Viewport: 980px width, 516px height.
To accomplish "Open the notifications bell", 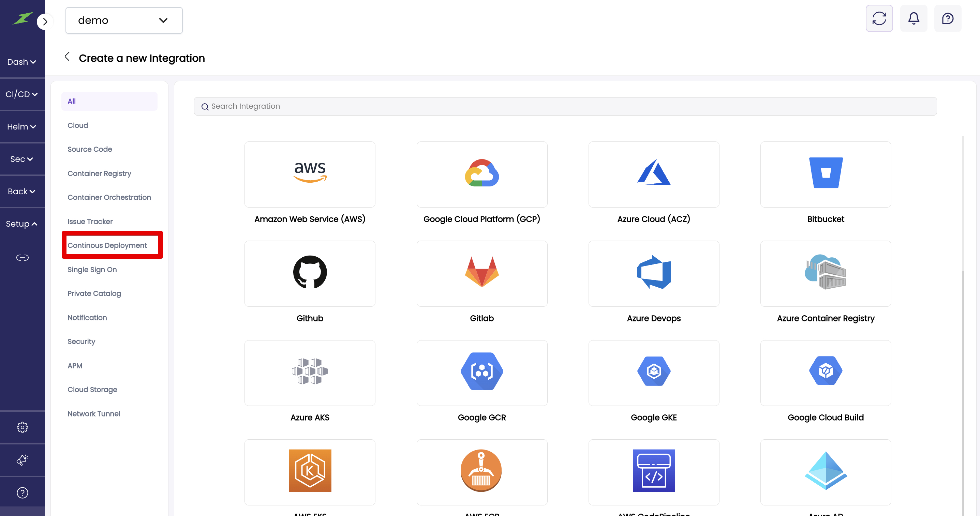I will (x=914, y=18).
